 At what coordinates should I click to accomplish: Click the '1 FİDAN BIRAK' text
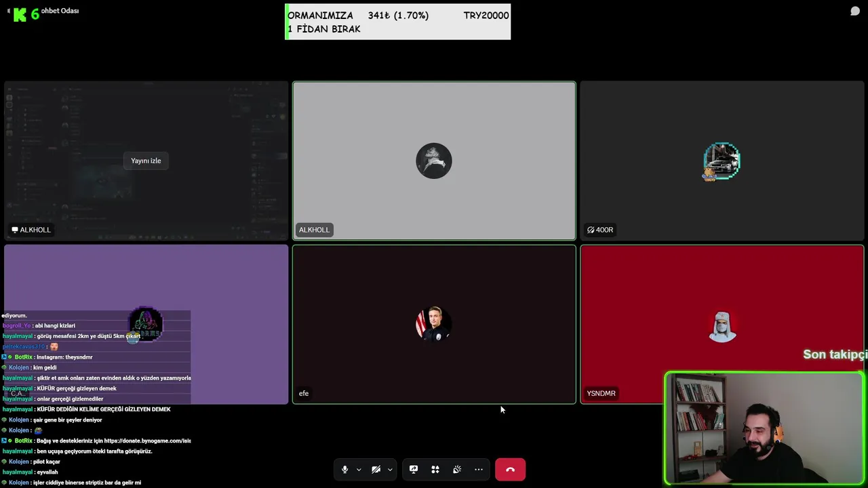tap(324, 29)
